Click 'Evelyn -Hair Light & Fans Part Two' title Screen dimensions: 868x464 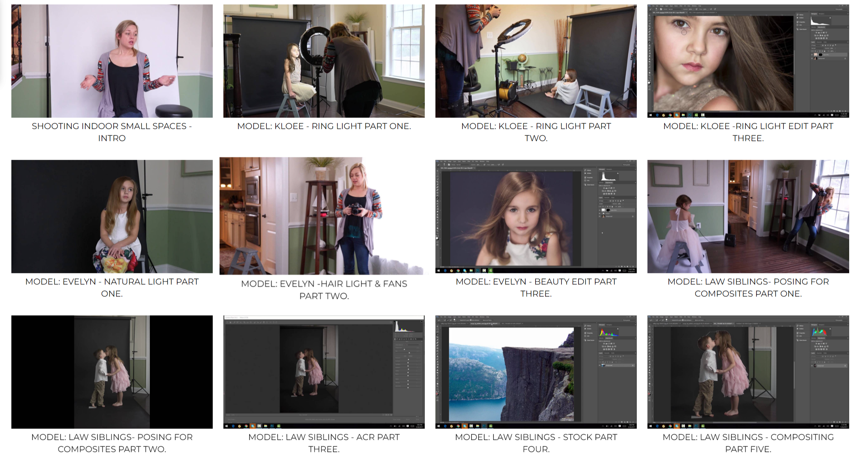[x=324, y=290]
